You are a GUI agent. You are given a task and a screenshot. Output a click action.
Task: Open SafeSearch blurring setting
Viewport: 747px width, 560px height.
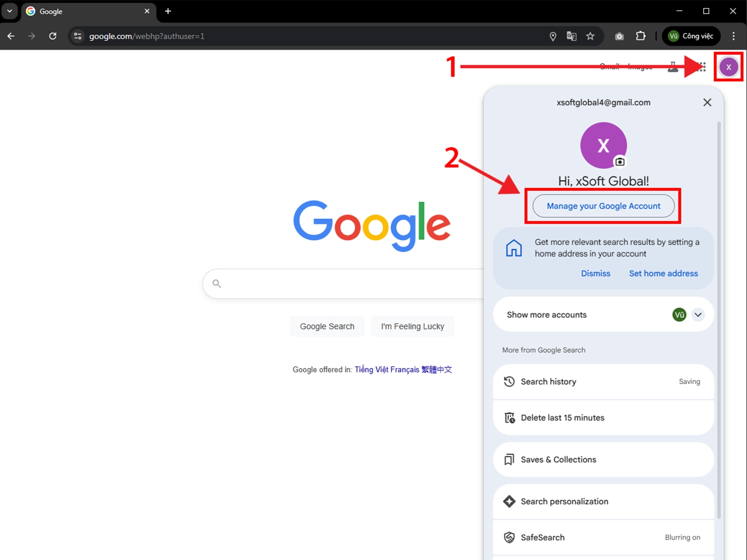click(x=603, y=537)
